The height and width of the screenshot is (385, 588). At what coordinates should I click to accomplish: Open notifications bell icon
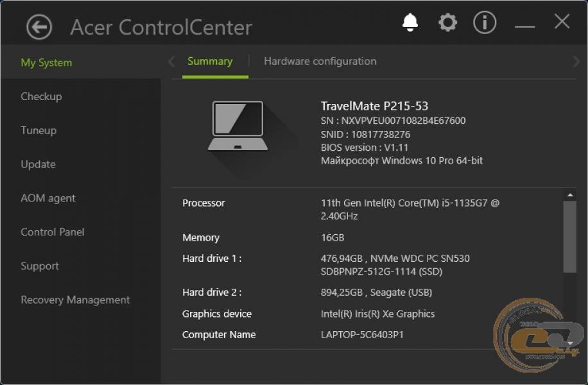(410, 22)
